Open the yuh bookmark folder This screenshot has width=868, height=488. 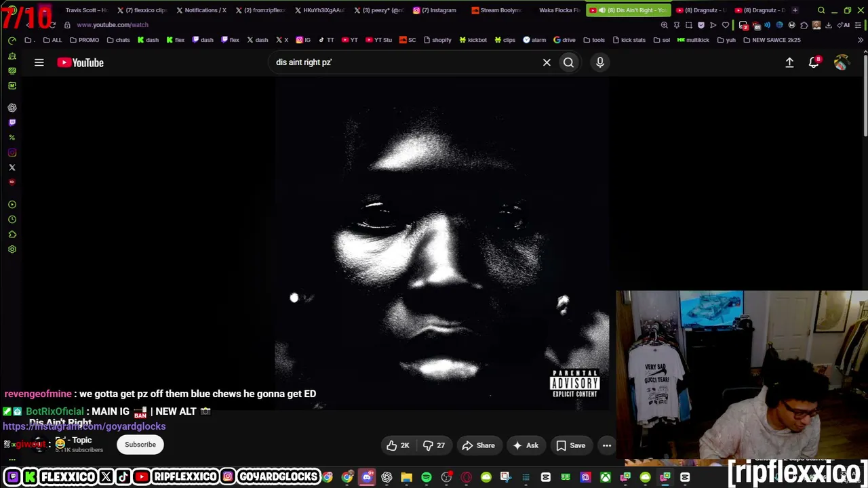726,40
